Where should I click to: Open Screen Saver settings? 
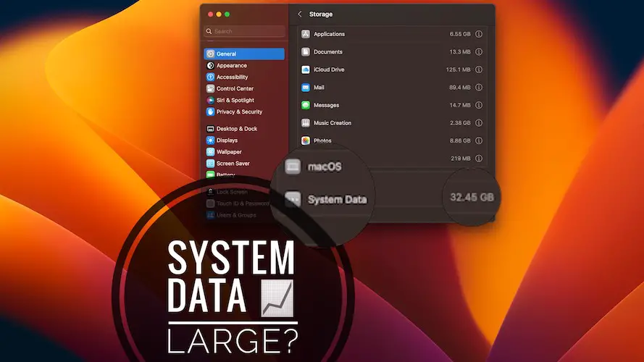pyautogui.click(x=233, y=164)
